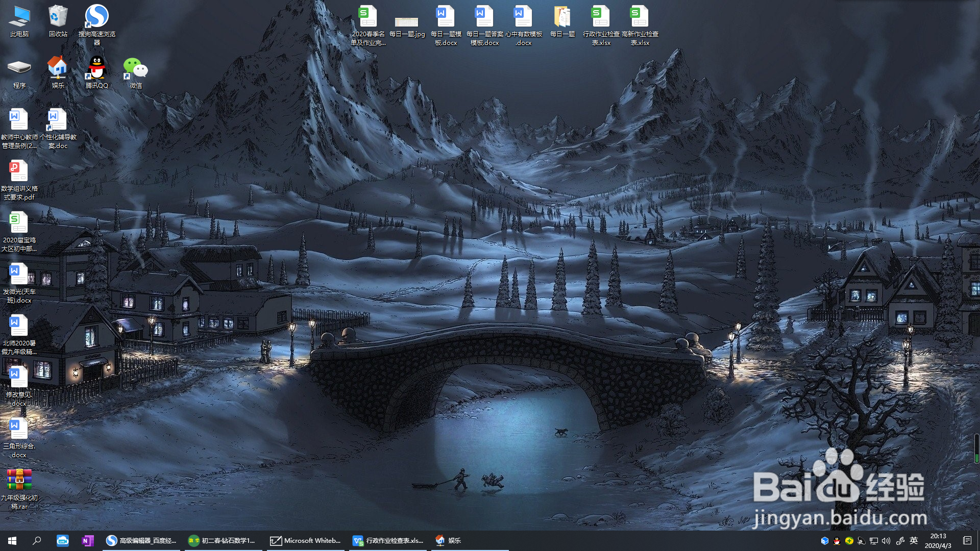Switch to Microsoft Whiteboard taskbar window
The image size is (980, 551).
tap(305, 540)
